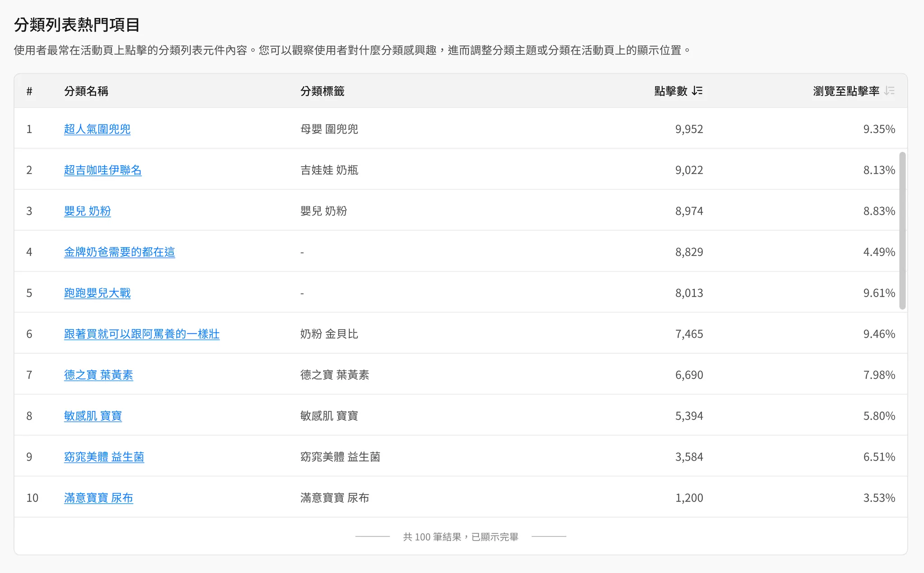Open 跟著買就可以跟阿罵養的一樣壯 link
This screenshot has width=924, height=573.
[x=142, y=334]
